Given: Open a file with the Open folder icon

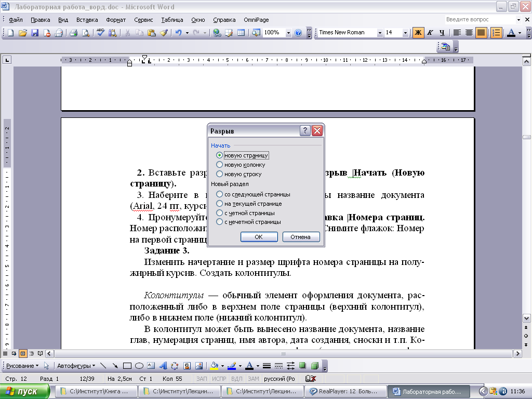Looking at the screenshot, I should tap(23, 33).
